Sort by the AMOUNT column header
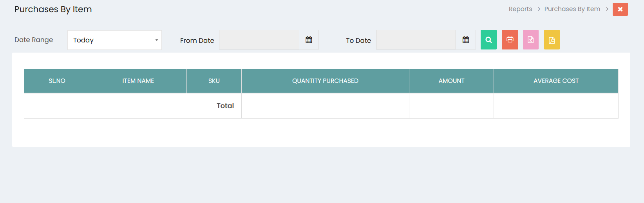Viewport: 644px width, 203px height. (451, 81)
